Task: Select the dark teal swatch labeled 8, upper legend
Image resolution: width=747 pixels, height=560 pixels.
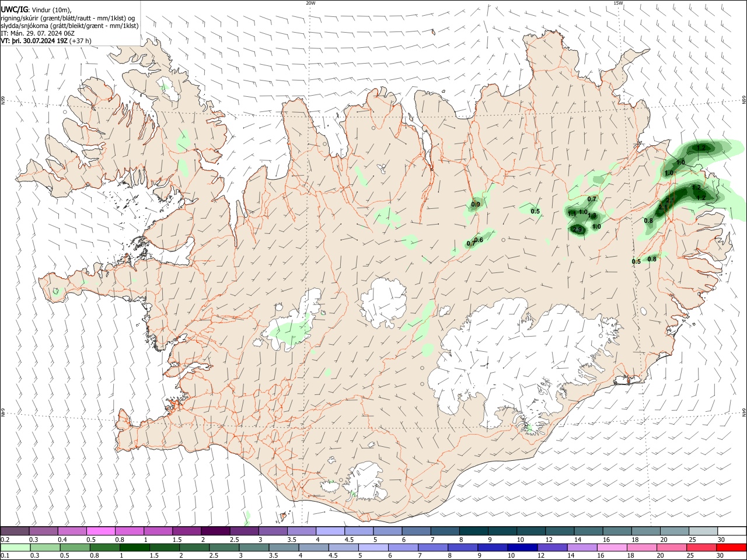Action: click(x=474, y=531)
